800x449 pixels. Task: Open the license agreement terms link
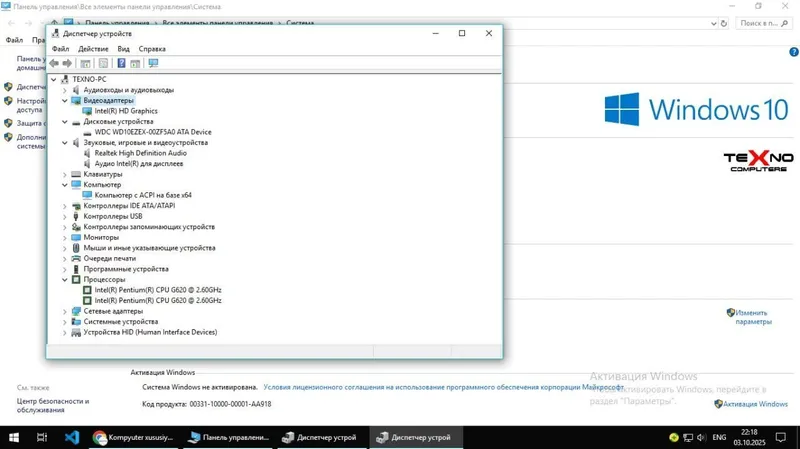[443, 387]
